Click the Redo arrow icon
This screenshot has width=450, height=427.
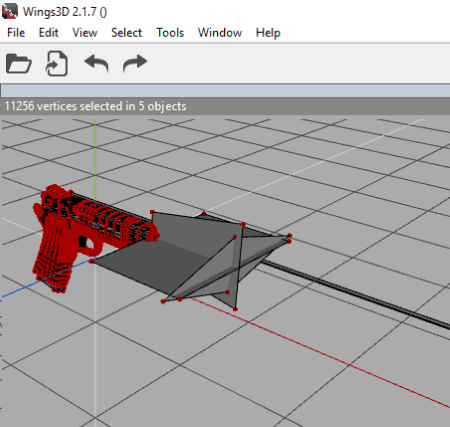click(x=135, y=63)
